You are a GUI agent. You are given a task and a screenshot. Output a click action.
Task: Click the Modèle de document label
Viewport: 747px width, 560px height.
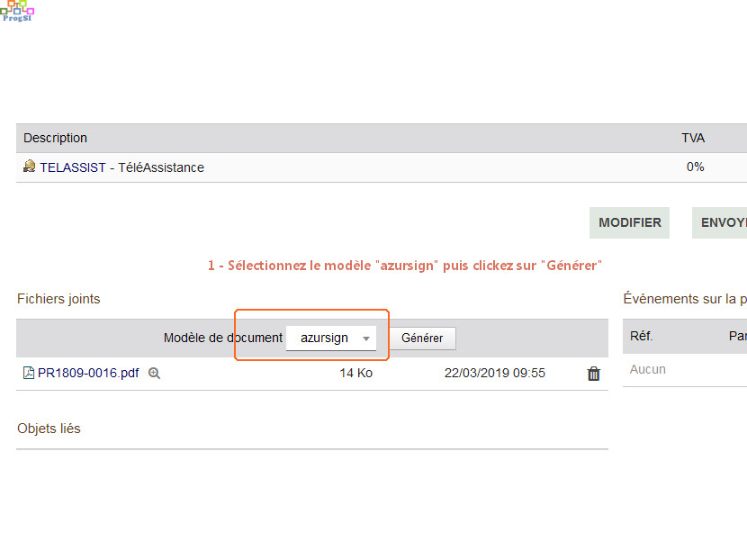[223, 338]
